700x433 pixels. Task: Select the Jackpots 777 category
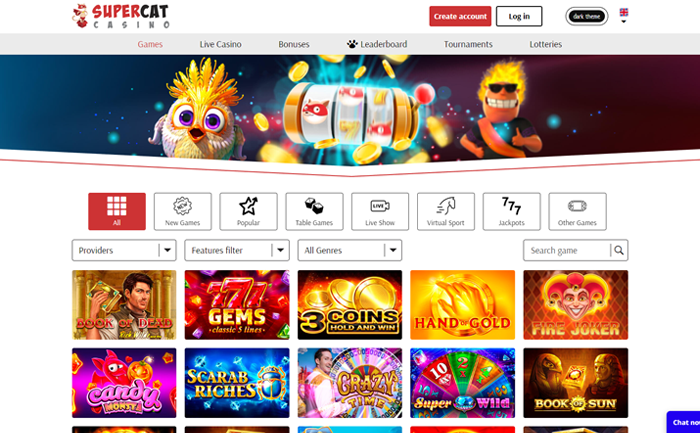coord(512,211)
